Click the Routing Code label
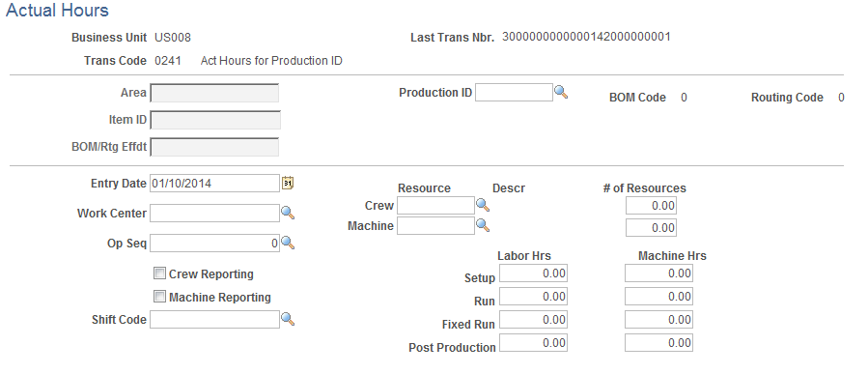This screenshot has width=868, height=374. pos(787,98)
